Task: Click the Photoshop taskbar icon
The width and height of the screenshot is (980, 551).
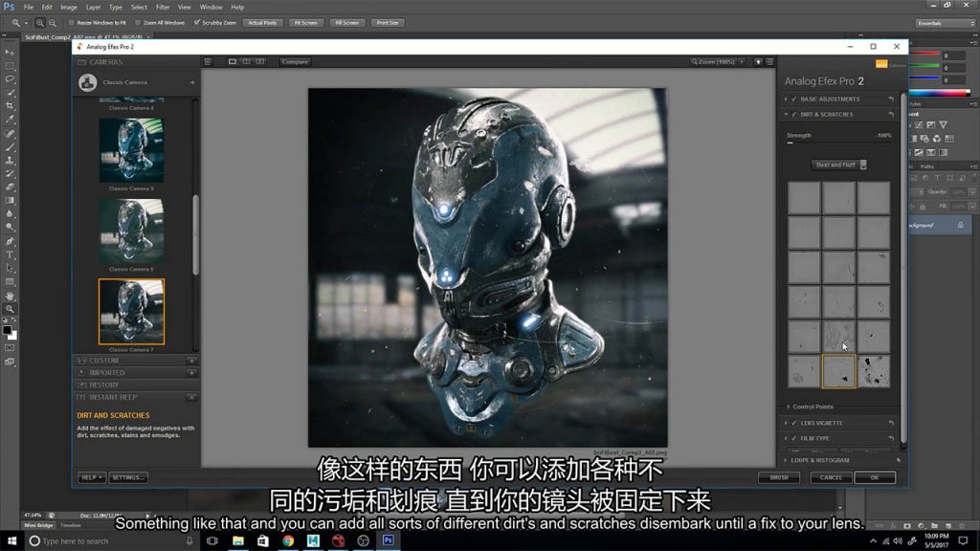Action: (x=389, y=541)
